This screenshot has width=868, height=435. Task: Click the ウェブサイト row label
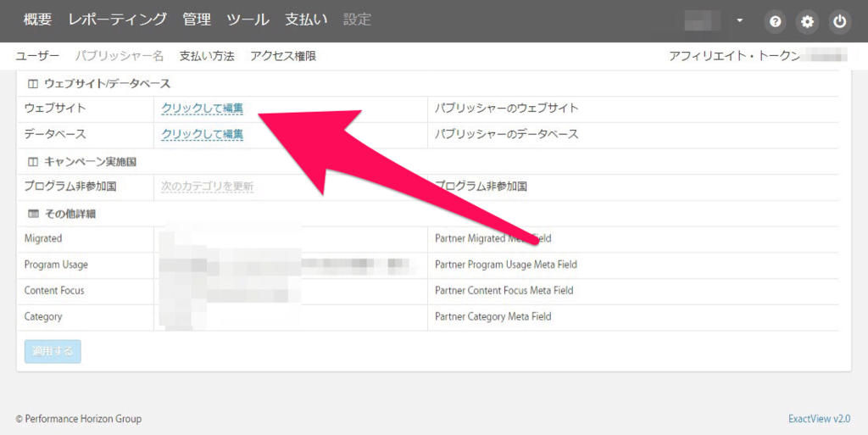(55, 109)
